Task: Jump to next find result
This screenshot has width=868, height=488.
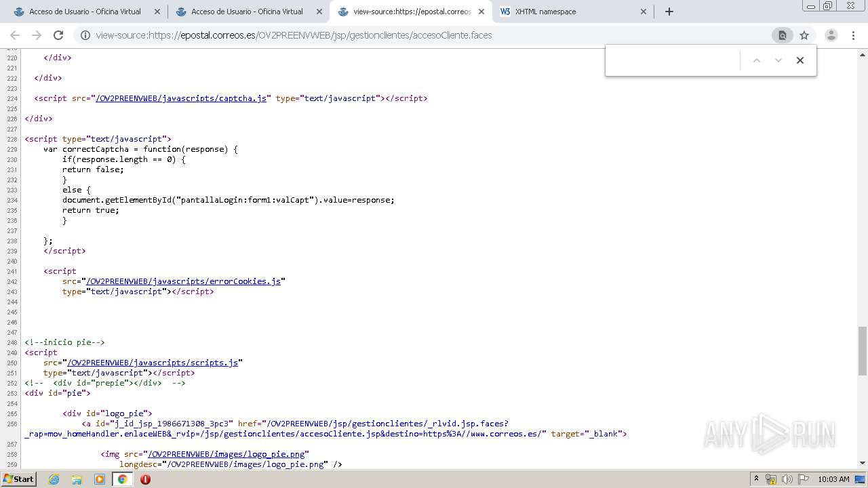Action: coord(778,60)
